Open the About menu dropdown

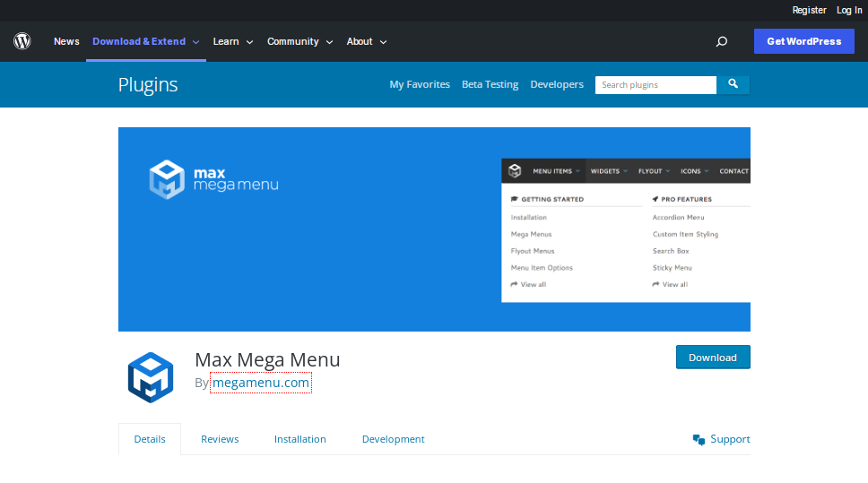pos(366,41)
